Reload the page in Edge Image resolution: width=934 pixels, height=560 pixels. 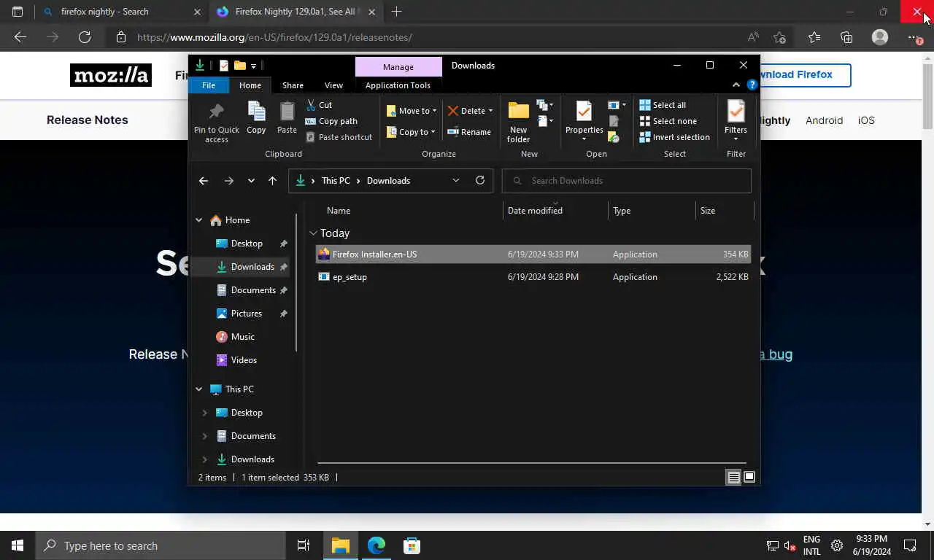tap(85, 37)
